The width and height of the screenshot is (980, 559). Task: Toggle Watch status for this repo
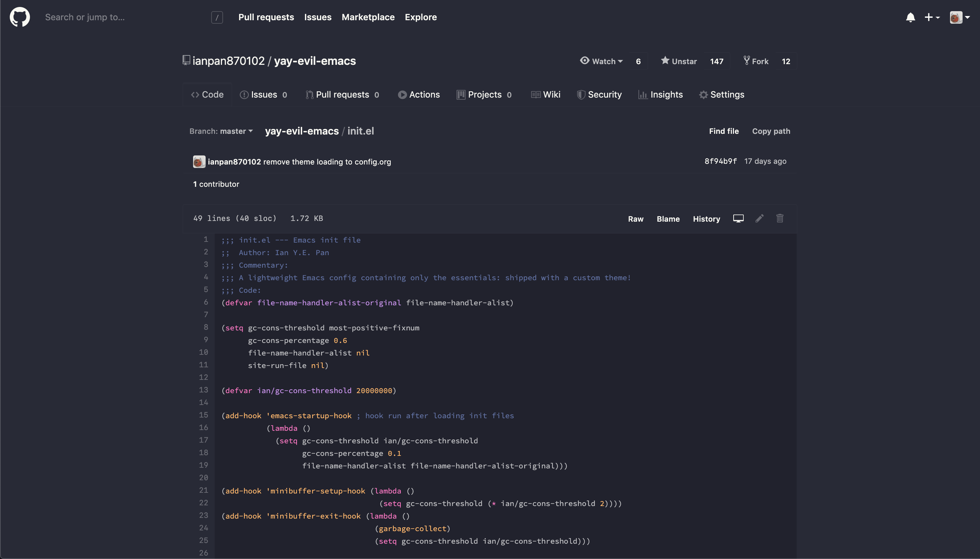(x=601, y=61)
